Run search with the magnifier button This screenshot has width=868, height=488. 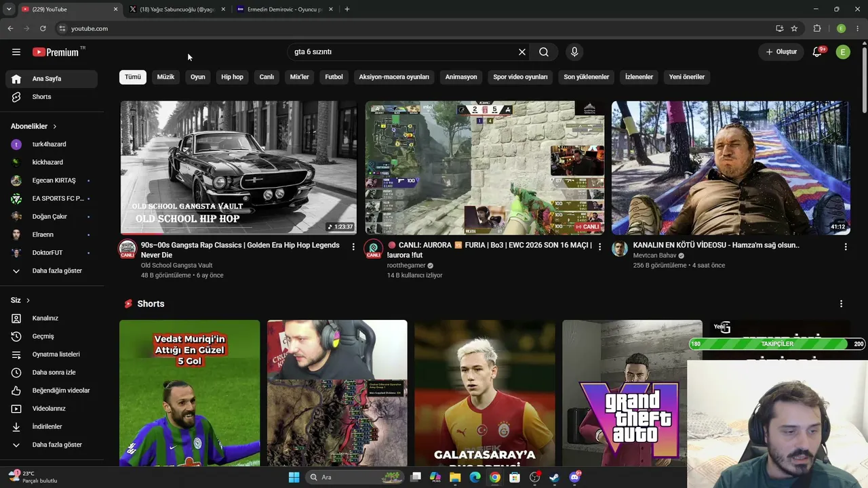(x=544, y=52)
